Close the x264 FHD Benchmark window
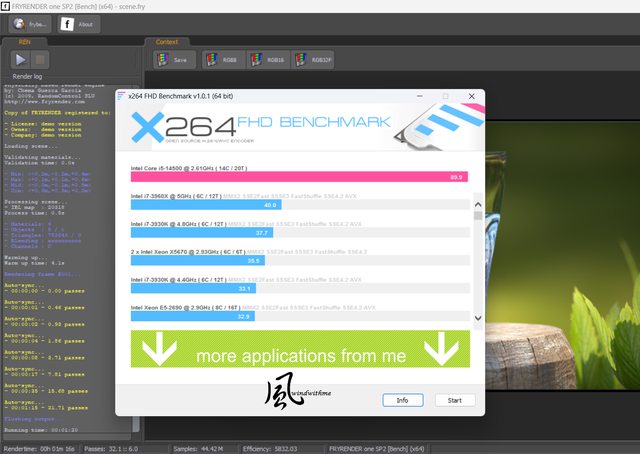This screenshot has height=454, width=640. click(470, 96)
